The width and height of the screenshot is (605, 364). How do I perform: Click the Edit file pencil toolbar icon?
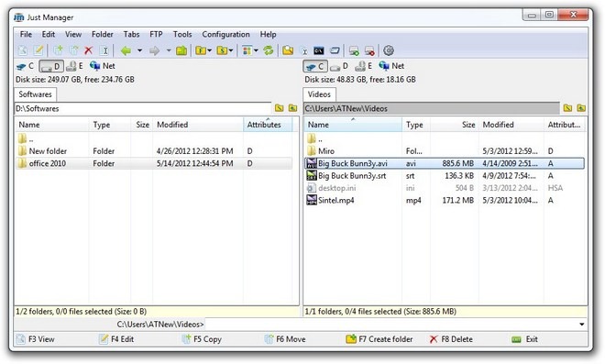(38, 50)
